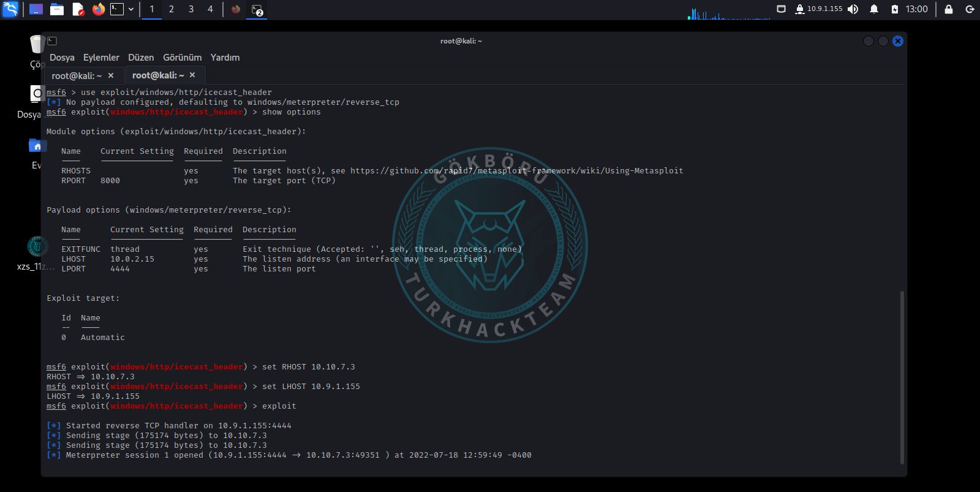Close the first root@kali terminal tab
The width and height of the screenshot is (980, 492).
pyautogui.click(x=111, y=75)
